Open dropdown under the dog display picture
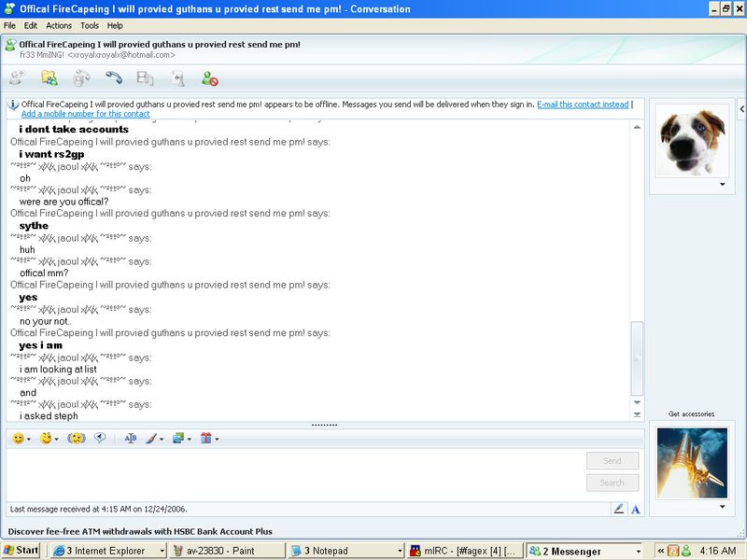Viewport: 747px width, 560px height. tap(722, 184)
